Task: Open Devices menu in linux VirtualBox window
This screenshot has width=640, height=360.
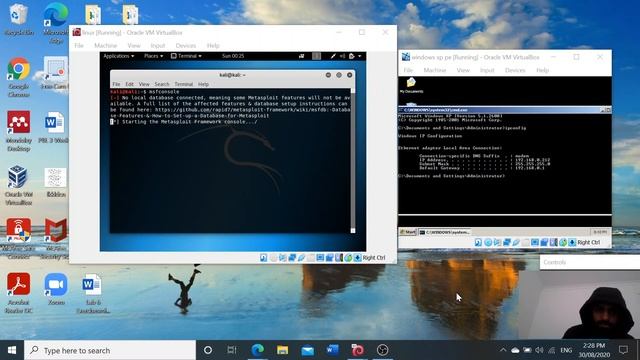Action: tap(186, 45)
